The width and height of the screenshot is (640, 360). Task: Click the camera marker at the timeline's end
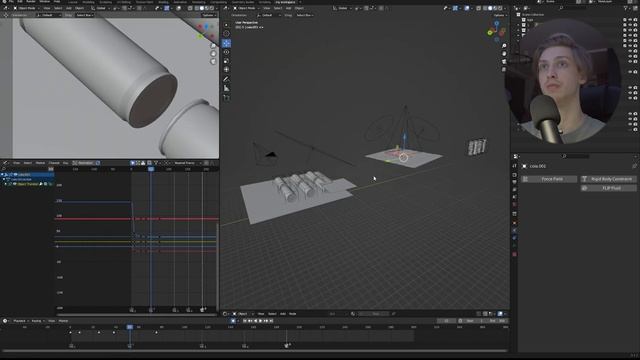287,345
